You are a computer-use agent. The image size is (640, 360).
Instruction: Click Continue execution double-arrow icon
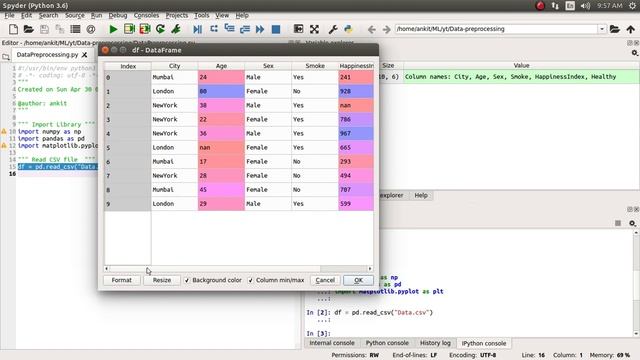260,29
